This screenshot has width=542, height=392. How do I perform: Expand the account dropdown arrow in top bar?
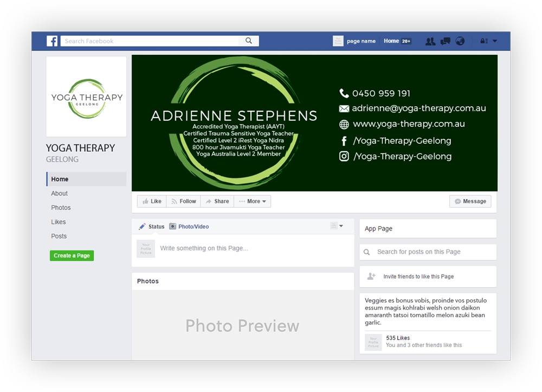pos(495,41)
